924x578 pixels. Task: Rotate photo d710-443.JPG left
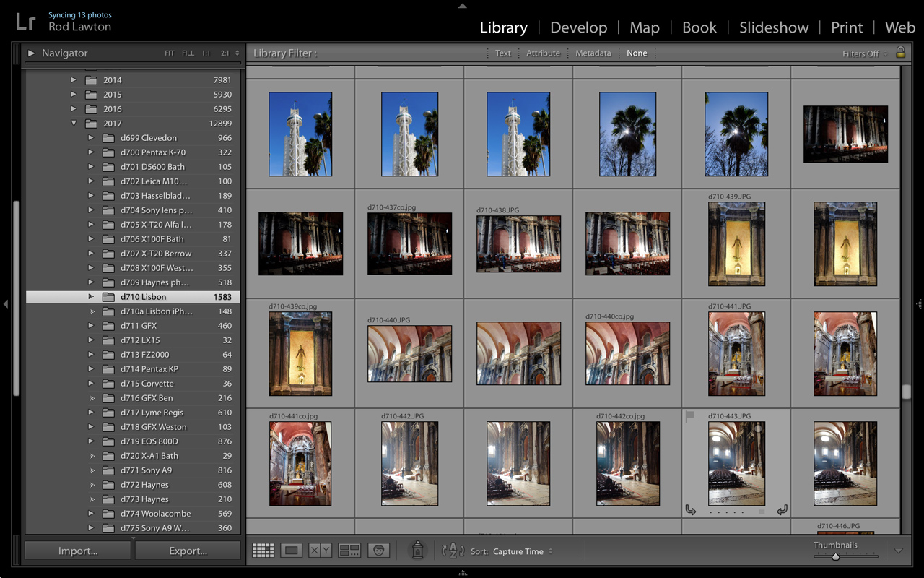(690, 511)
